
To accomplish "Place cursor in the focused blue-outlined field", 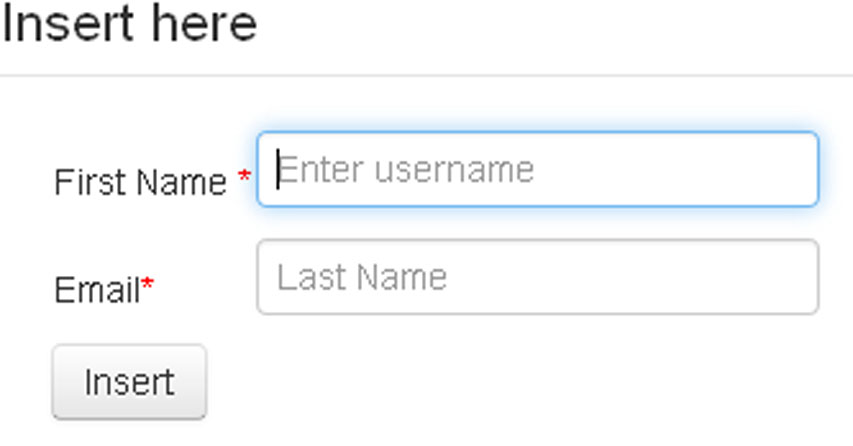I will (537, 169).
